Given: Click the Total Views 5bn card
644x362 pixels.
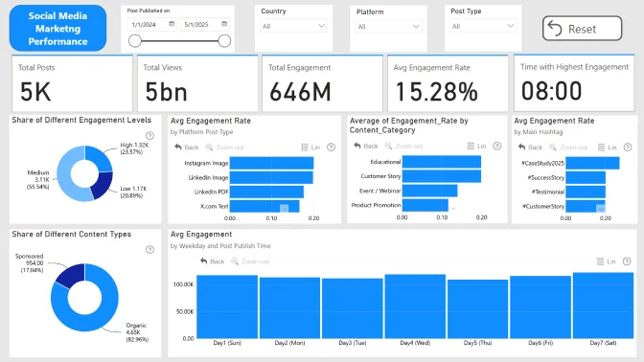Looking at the screenshot, I should 197,83.
